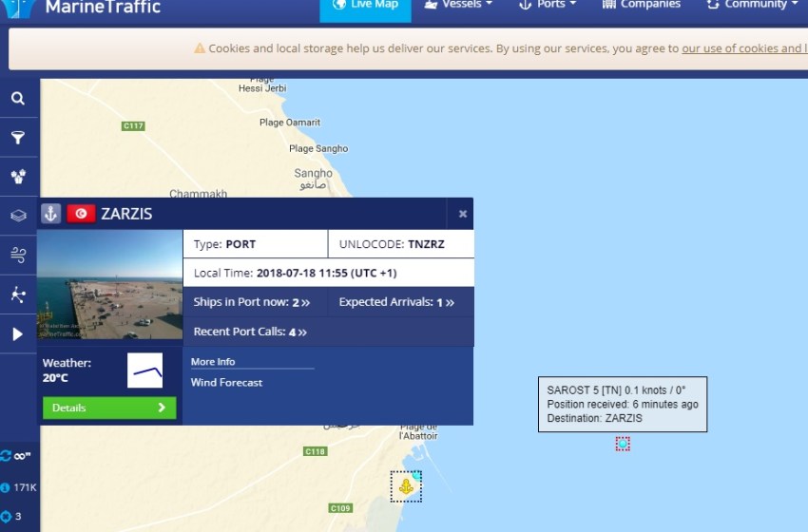Image resolution: width=808 pixels, height=532 pixels.
Task: Click the Plage Oamarit map label
Action: click(290, 122)
